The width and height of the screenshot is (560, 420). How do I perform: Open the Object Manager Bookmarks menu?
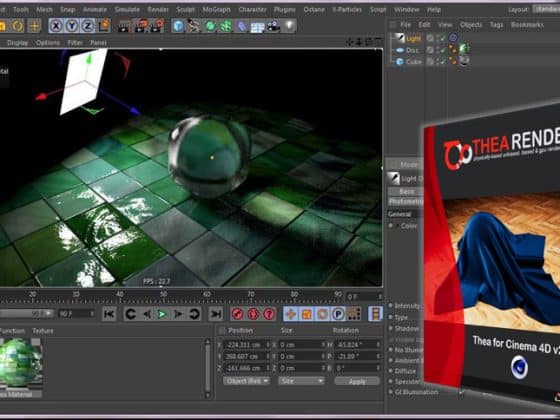[527, 25]
